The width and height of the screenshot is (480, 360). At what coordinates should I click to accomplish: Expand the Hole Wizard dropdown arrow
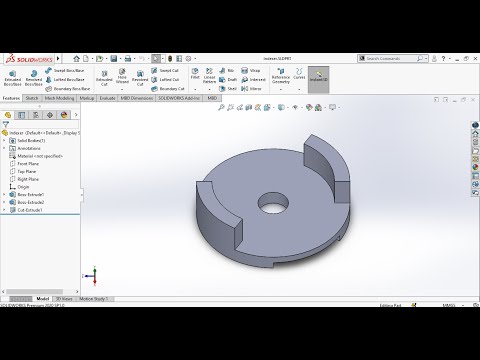click(122, 89)
